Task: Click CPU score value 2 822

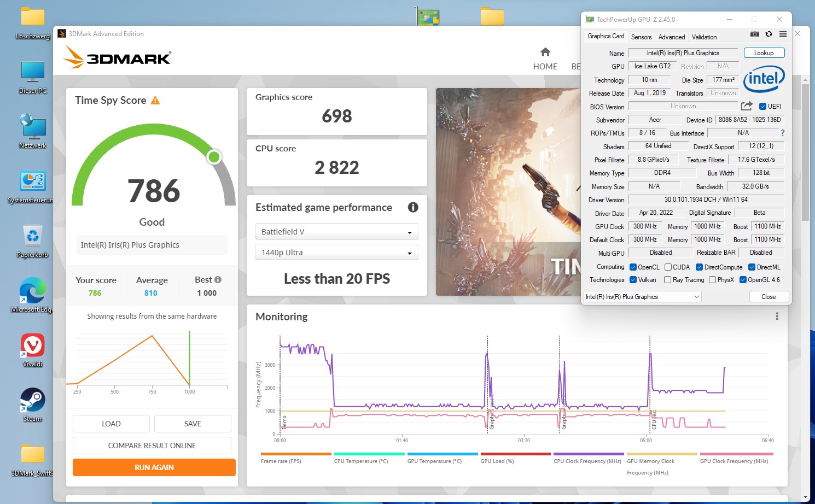Action: [337, 167]
